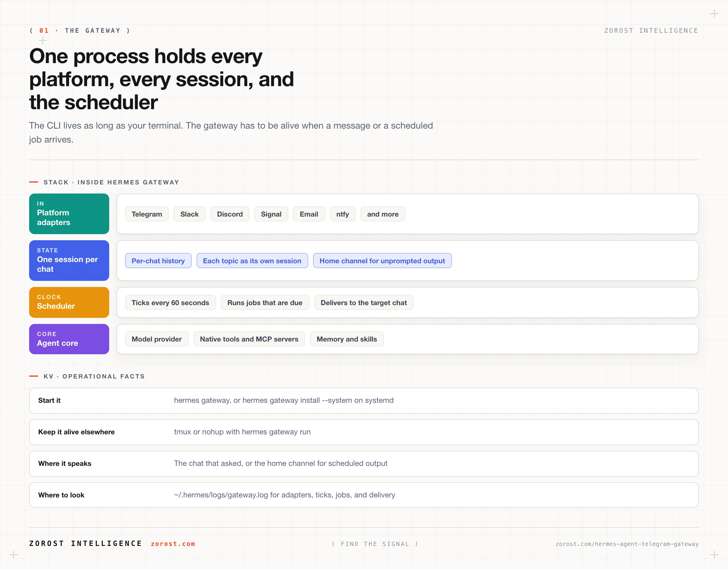
Task: Select the Discord chip
Action: pyautogui.click(x=230, y=214)
